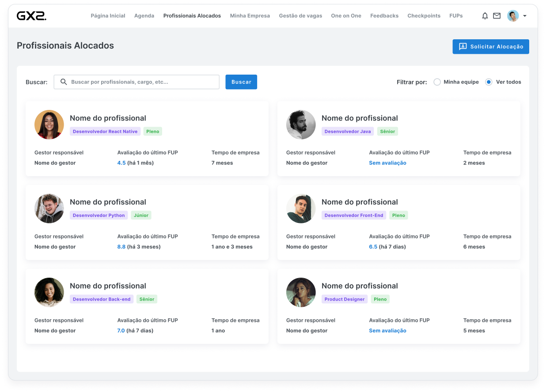Navigate to "Checkpoints" in the top menu
546x392 pixels.
coord(424,16)
